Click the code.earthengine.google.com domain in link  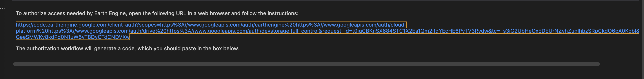point(71,25)
